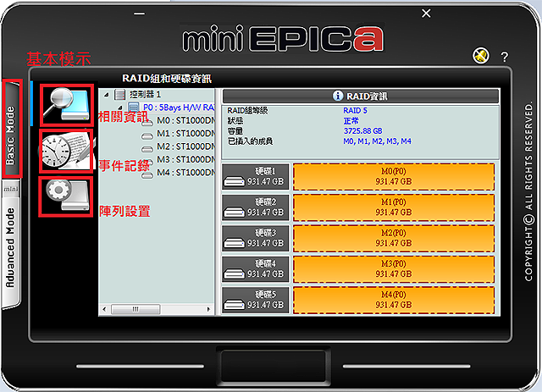Open the event log clock icon
Screen dimensions: 542x392
(66, 151)
